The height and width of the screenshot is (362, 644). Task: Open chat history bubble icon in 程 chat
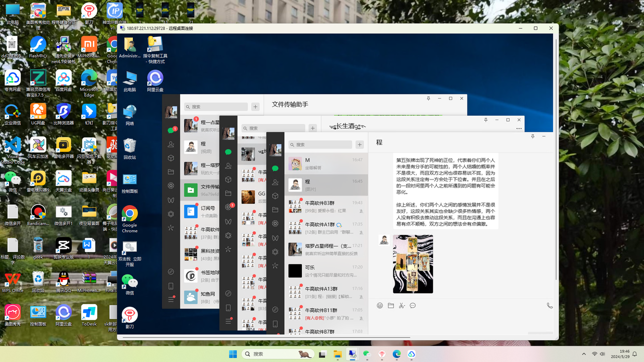[x=413, y=306]
